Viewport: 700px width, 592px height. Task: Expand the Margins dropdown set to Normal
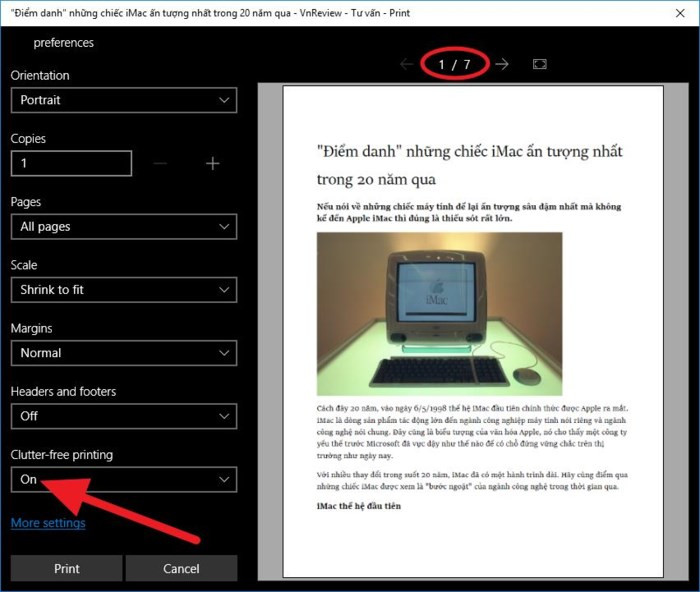pyautogui.click(x=123, y=353)
